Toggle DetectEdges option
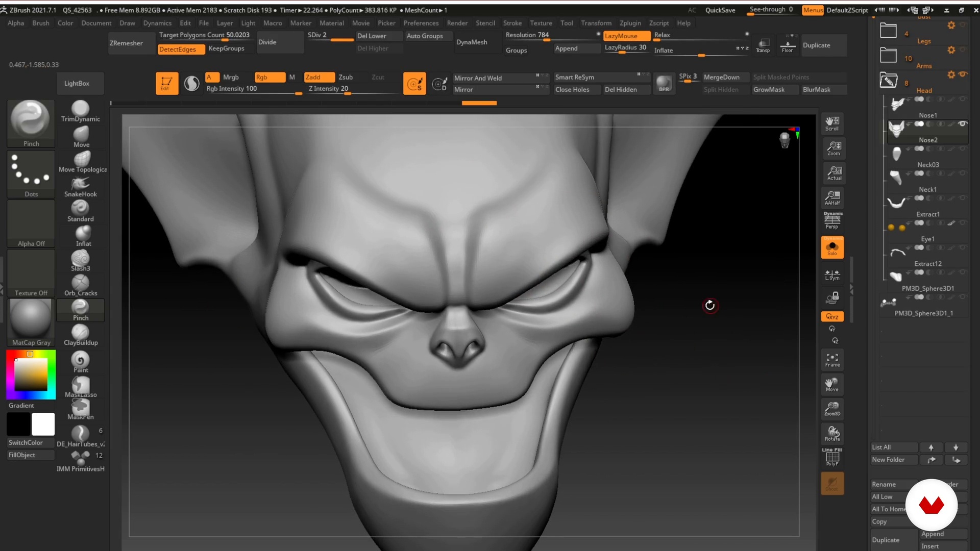This screenshot has height=551, width=980. click(181, 49)
